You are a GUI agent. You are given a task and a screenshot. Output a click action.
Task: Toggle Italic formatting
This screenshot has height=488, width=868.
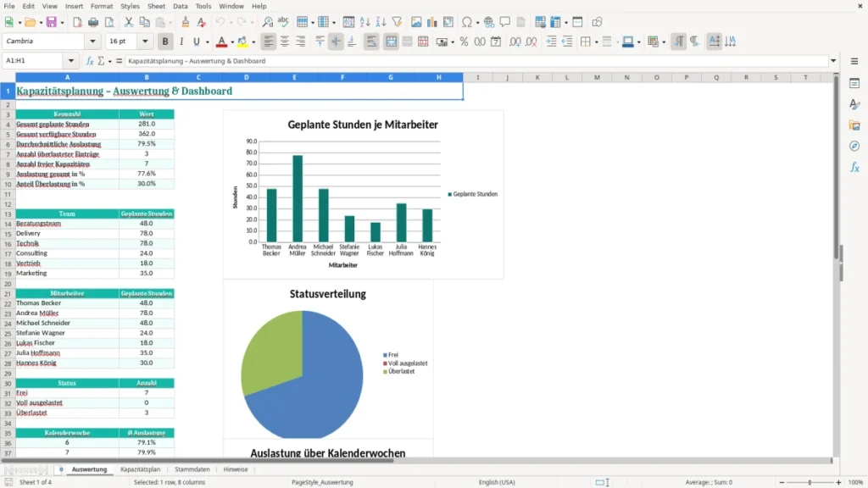click(181, 42)
